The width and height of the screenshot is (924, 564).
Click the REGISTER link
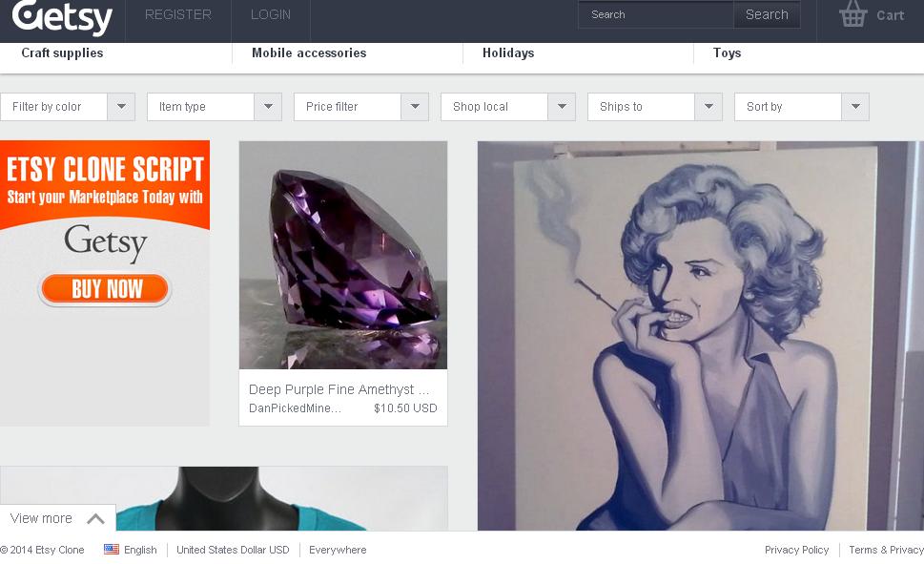[178, 15]
